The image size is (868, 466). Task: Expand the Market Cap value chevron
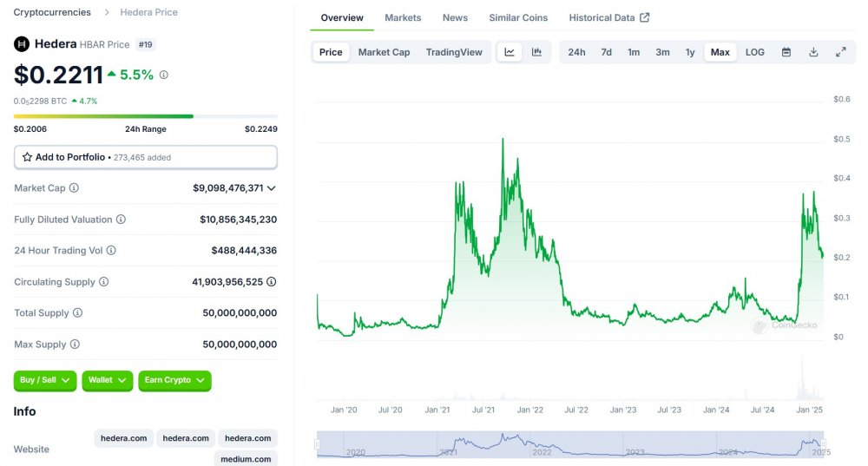pos(271,188)
